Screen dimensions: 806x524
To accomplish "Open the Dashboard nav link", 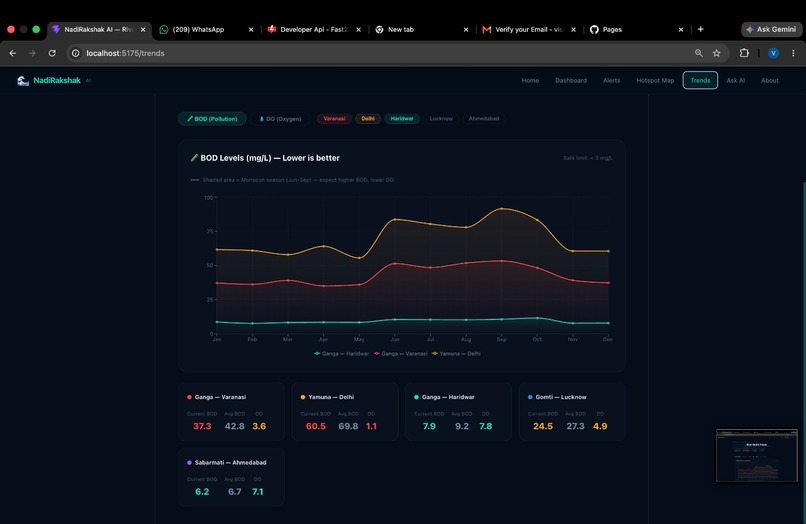I will click(x=571, y=81).
